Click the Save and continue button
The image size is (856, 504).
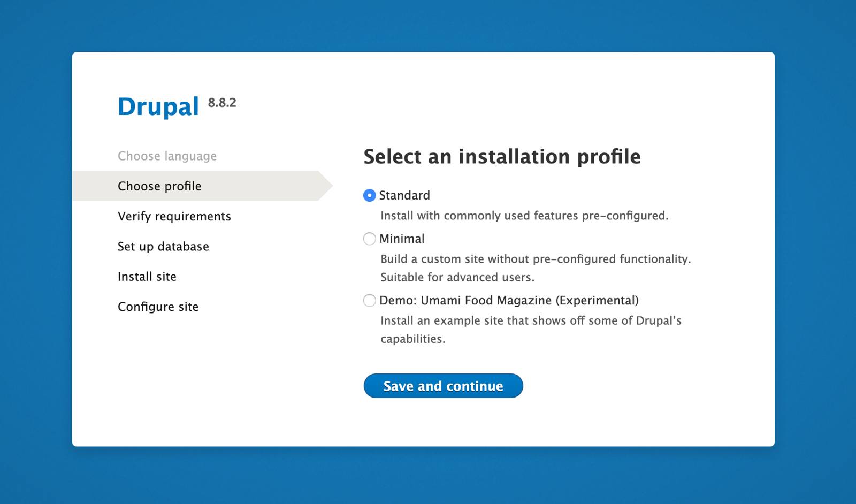pos(443,385)
